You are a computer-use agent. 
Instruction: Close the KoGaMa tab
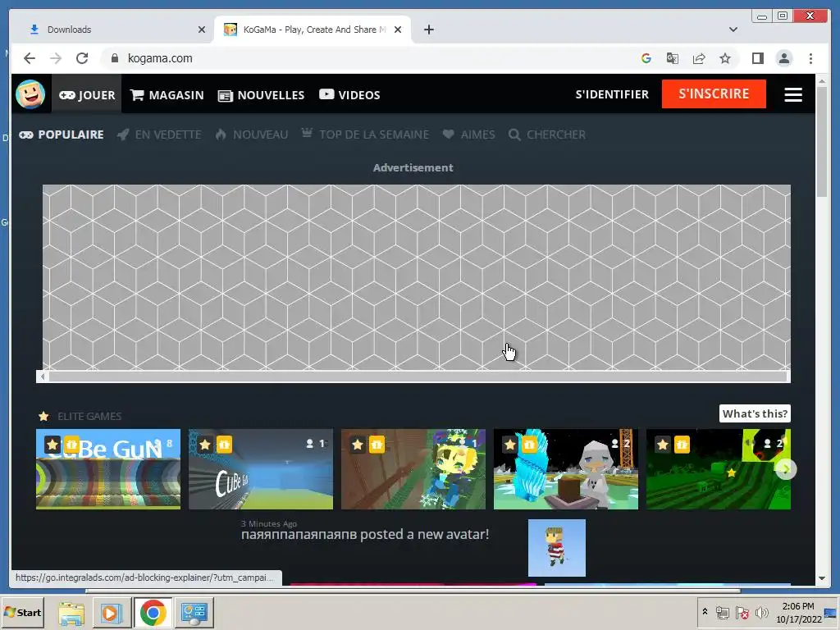point(398,30)
